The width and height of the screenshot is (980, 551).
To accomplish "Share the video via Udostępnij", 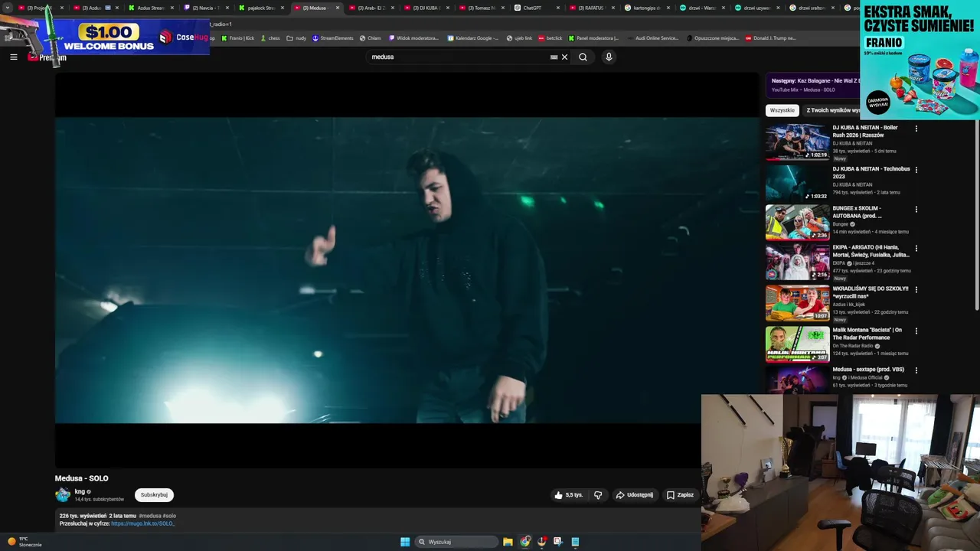I will point(635,495).
